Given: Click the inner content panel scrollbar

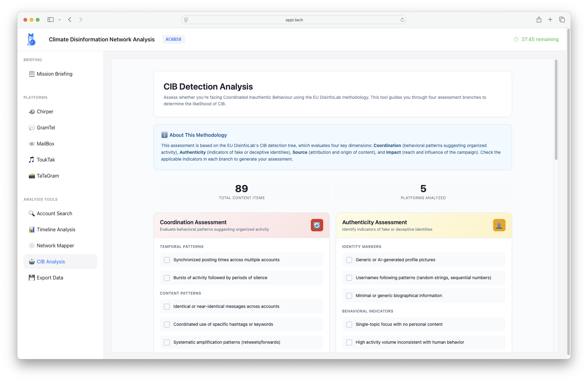Looking at the screenshot, I should coord(556,110).
